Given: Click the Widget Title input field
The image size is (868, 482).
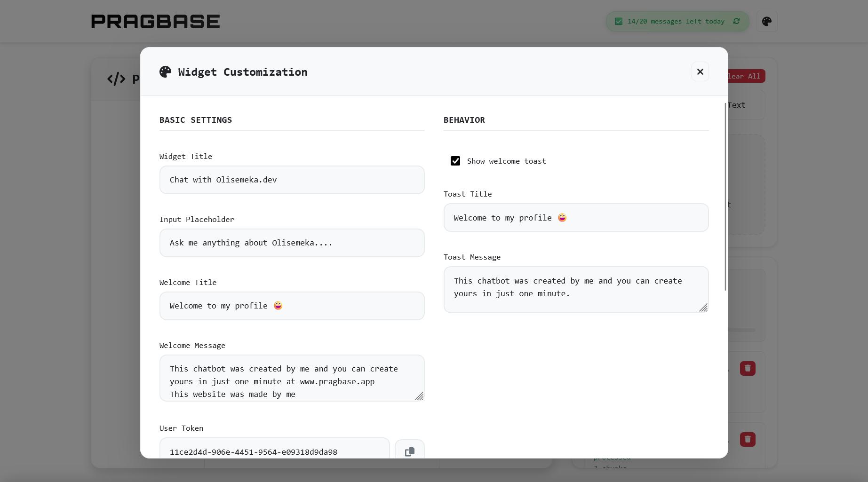Looking at the screenshot, I should pos(292,180).
